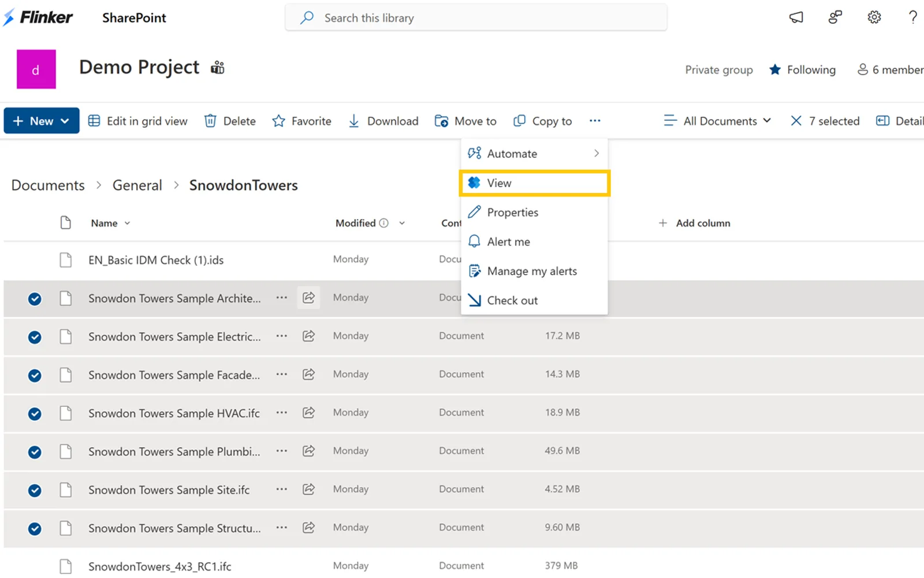Expand the New button dropdown
The height and width of the screenshot is (578, 924).
click(65, 121)
